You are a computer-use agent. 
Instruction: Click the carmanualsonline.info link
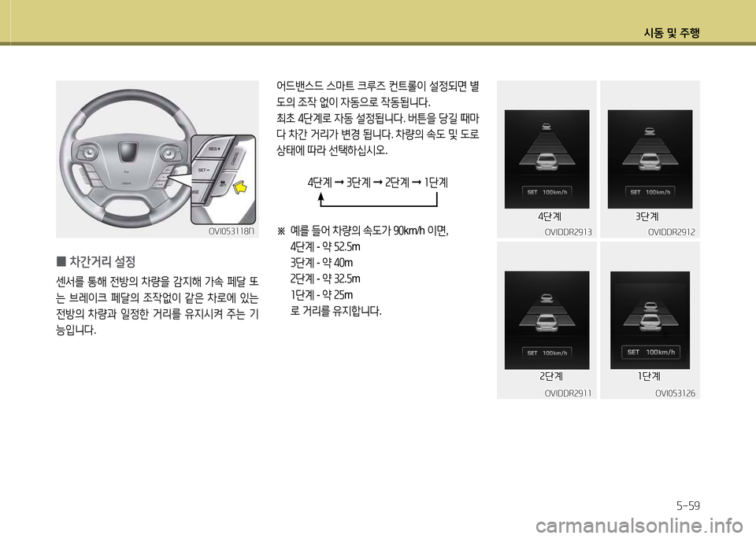tap(639, 526)
